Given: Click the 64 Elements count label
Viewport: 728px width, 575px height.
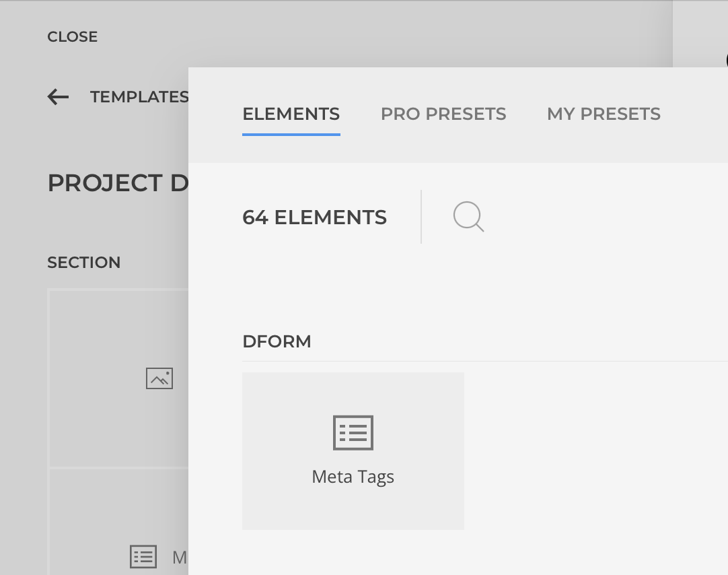Looking at the screenshot, I should (x=314, y=217).
